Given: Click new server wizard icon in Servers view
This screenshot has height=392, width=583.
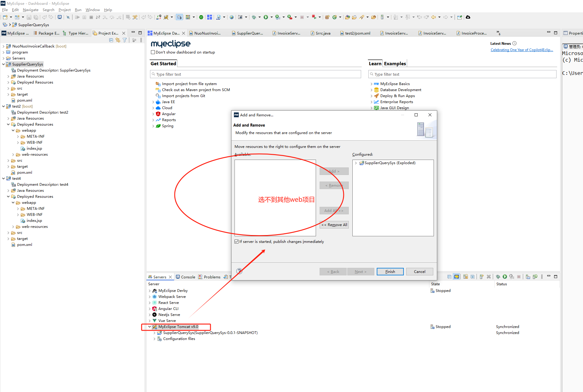Looking at the screenshot, I should coord(481,277).
